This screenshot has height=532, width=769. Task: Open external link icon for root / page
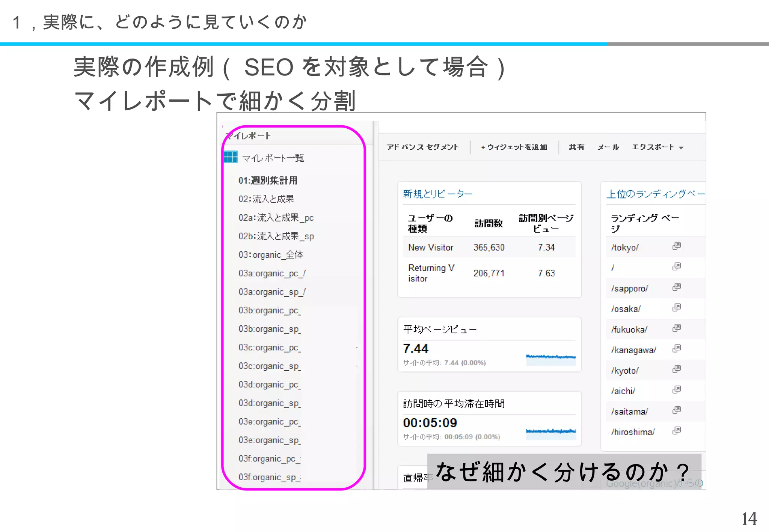[676, 267]
